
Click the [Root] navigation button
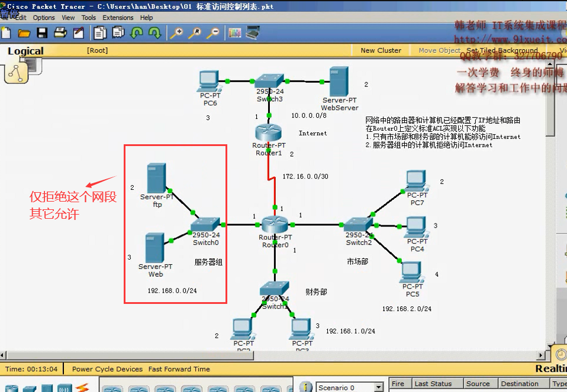97,51
